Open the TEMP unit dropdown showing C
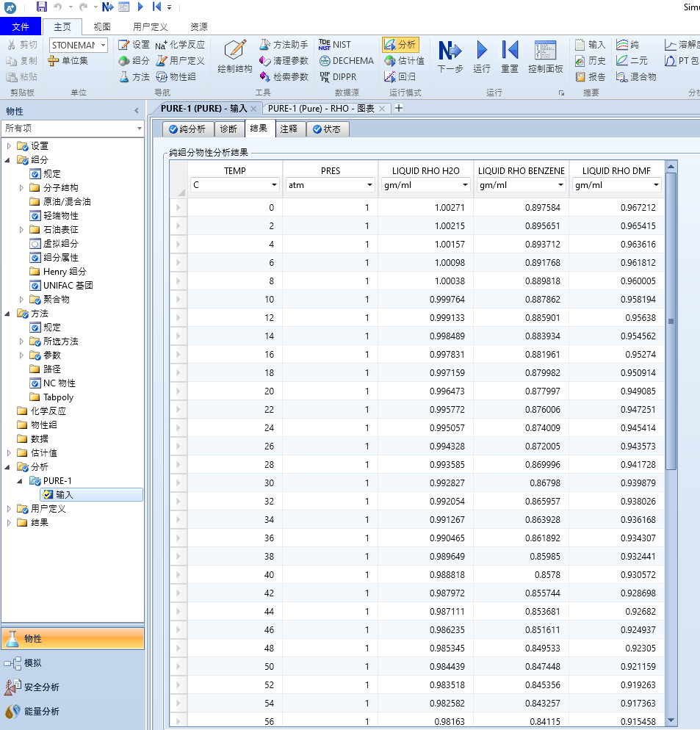This screenshot has width=700, height=730. (274, 185)
